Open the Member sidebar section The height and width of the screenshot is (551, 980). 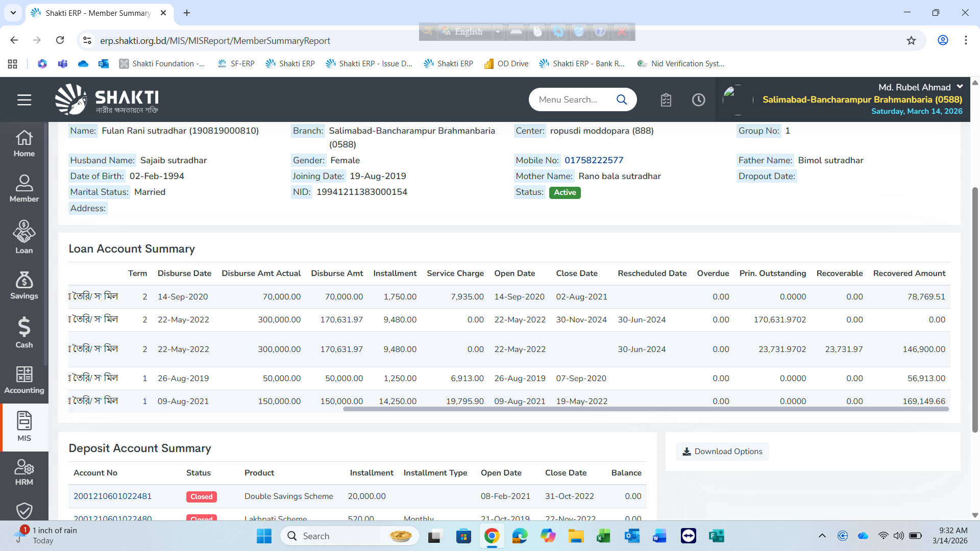24,188
